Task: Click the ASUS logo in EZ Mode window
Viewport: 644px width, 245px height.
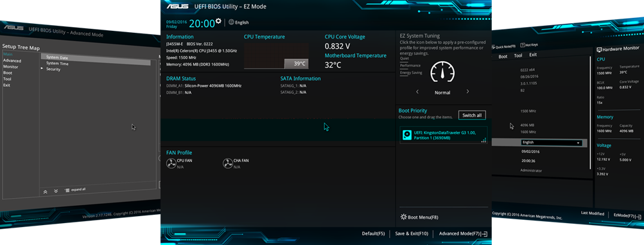Action: click(x=177, y=6)
